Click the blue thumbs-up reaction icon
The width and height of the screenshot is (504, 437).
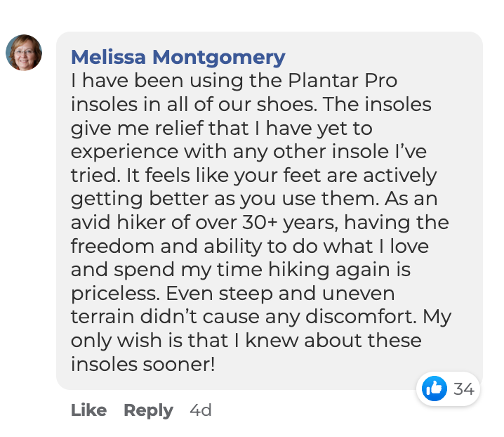coord(434,389)
